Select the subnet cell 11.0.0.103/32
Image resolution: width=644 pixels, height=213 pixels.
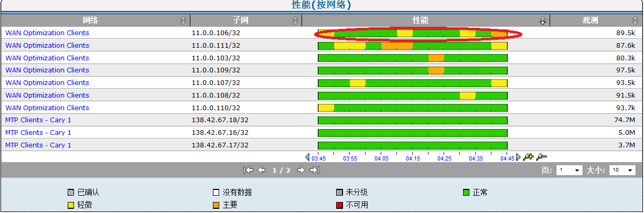pyautogui.click(x=216, y=58)
